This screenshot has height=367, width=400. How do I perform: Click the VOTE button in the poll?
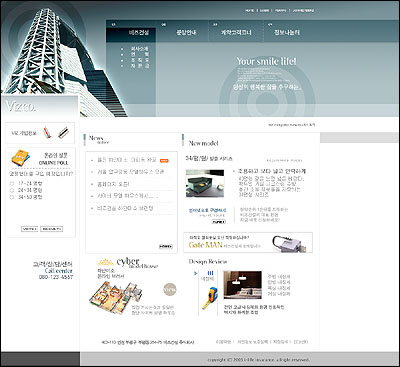tap(30, 229)
